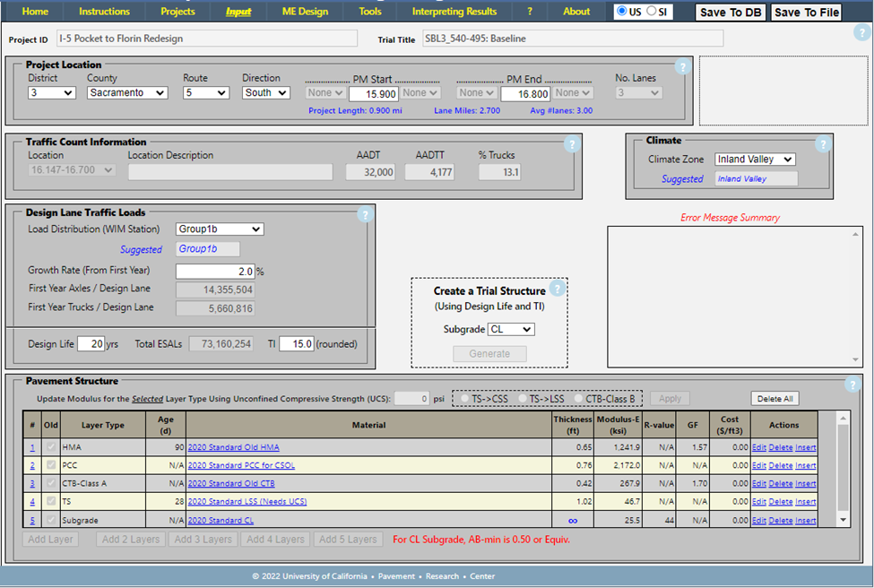
Task: Select the TS->CSS radio option
Action: click(466, 398)
